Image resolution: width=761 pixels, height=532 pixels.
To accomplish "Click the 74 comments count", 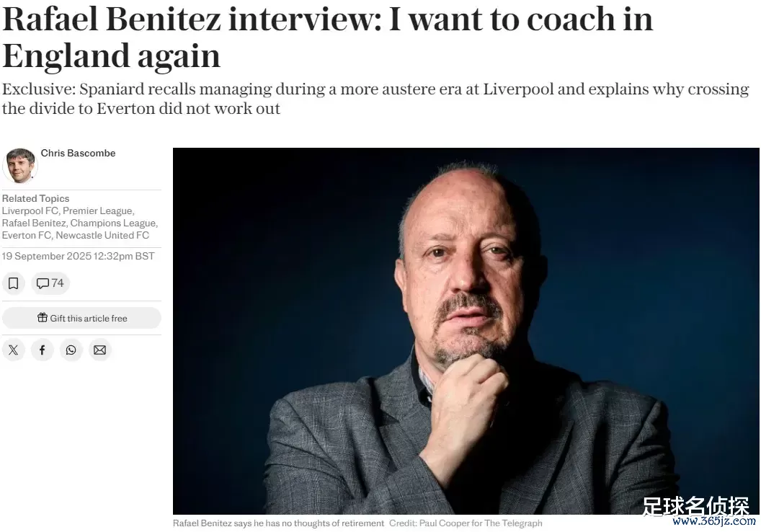I will (x=58, y=283).
